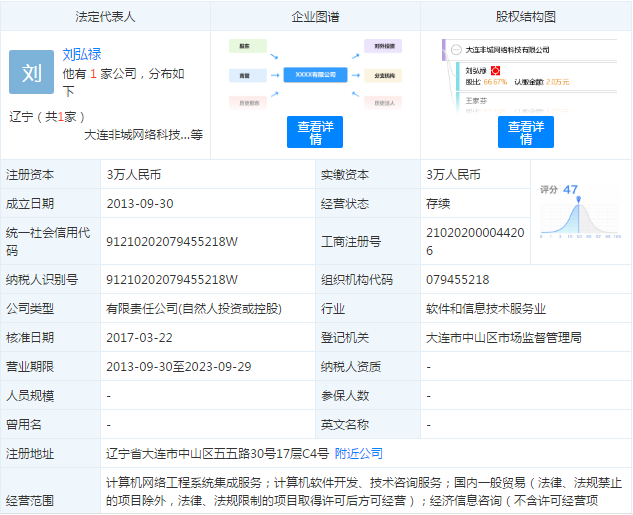The image size is (633, 515).
Task: Click the 工商注册号 value 210202000044206
Action: point(474,241)
